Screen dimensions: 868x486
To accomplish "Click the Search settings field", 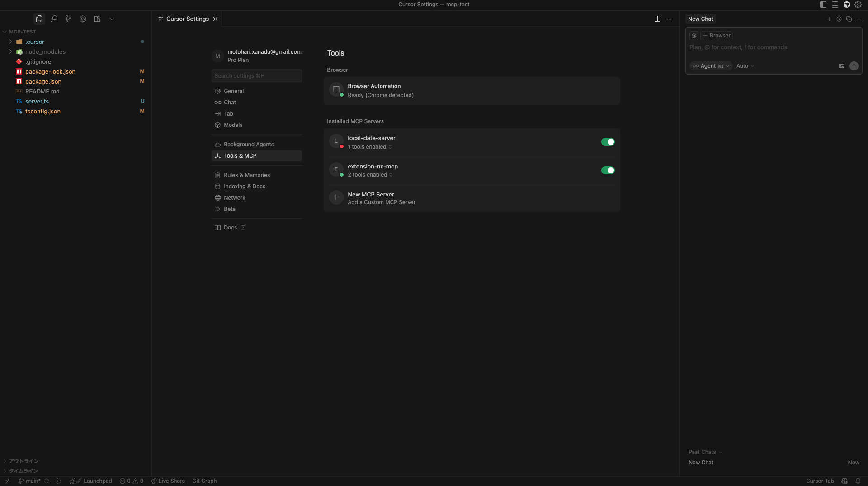I will click(256, 76).
